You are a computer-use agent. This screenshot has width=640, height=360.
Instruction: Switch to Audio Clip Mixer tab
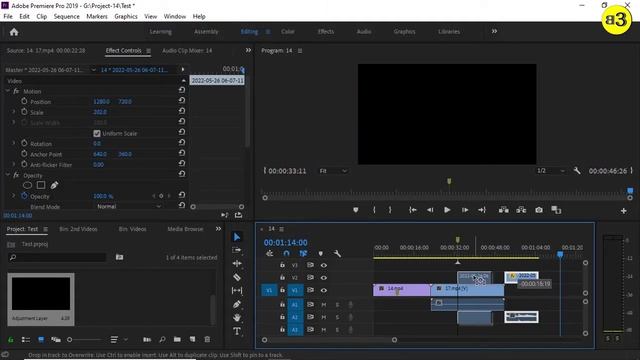pyautogui.click(x=187, y=51)
